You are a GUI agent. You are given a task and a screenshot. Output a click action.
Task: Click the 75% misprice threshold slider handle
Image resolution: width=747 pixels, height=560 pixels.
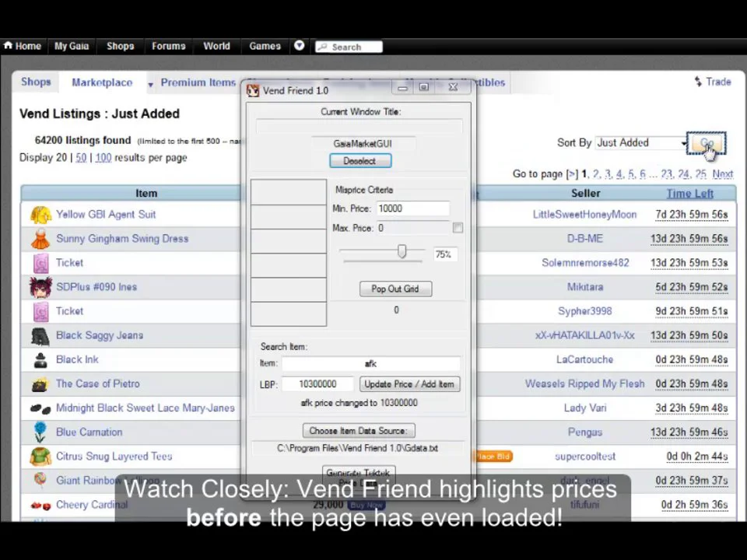[x=402, y=251]
